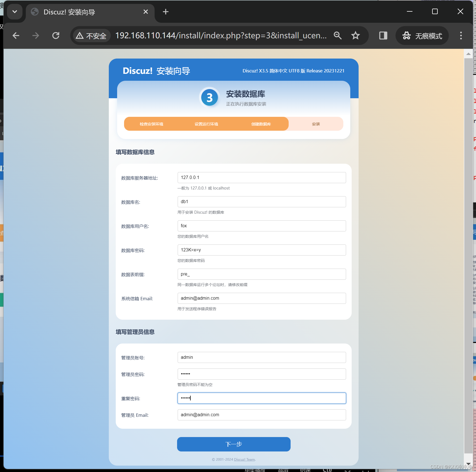Focus the system Email field
Image resolution: width=476 pixels, height=472 pixels.
(262, 298)
